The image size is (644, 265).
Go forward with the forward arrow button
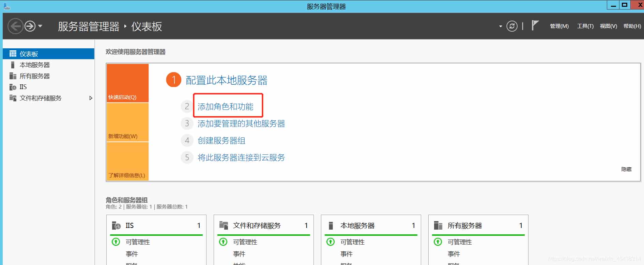30,26
